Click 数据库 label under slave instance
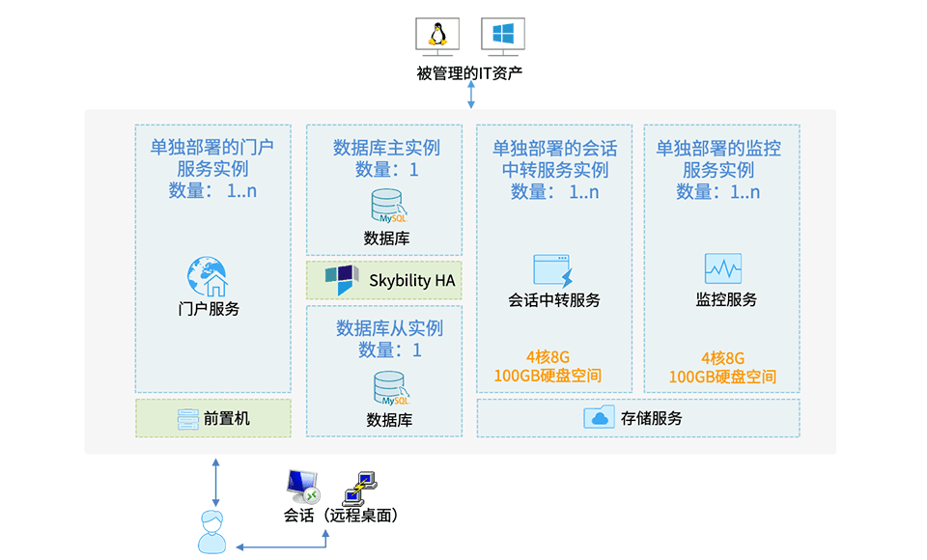The image size is (927, 560). pyautogui.click(x=389, y=420)
